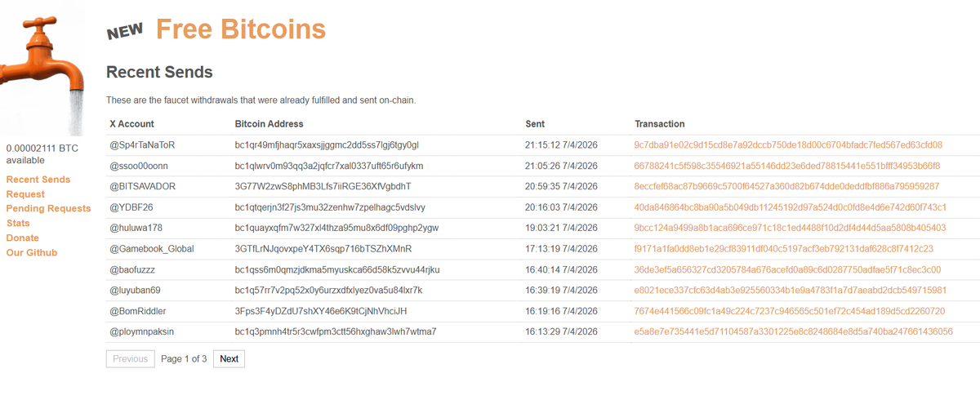The image size is (980, 400).
Task: Open transaction 36de3ef5a656327c... link
Action: [787, 270]
